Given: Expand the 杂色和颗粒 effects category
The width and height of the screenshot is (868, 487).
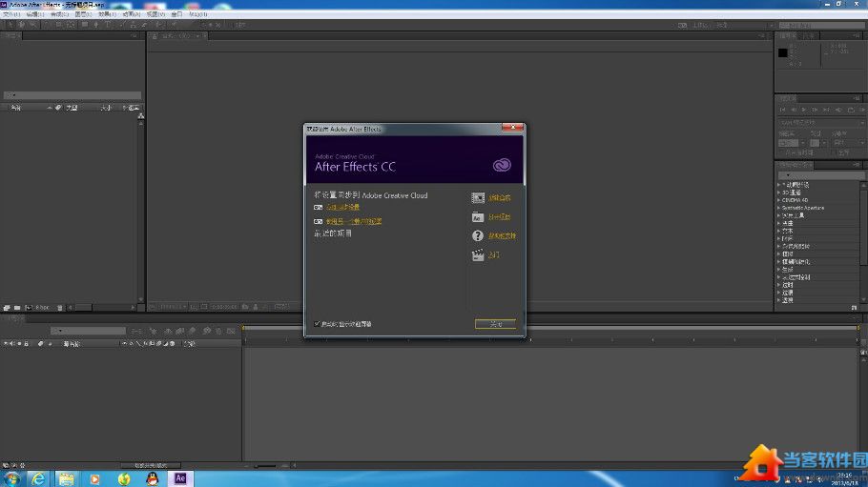Looking at the screenshot, I should tap(779, 246).
